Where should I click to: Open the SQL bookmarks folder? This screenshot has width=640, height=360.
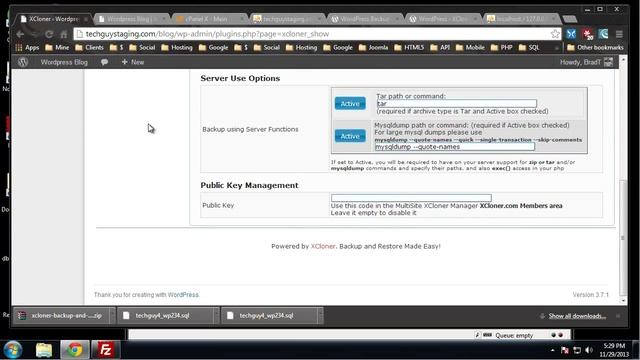(529, 48)
